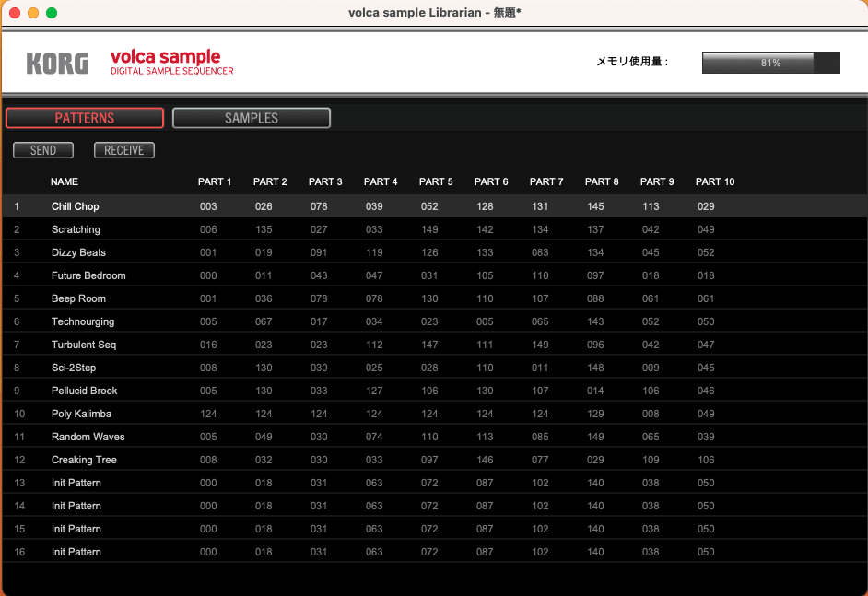The height and width of the screenshot is (596, 868).
Task: Click the memory usage bar showing 81%
Action: pos(770,63)
